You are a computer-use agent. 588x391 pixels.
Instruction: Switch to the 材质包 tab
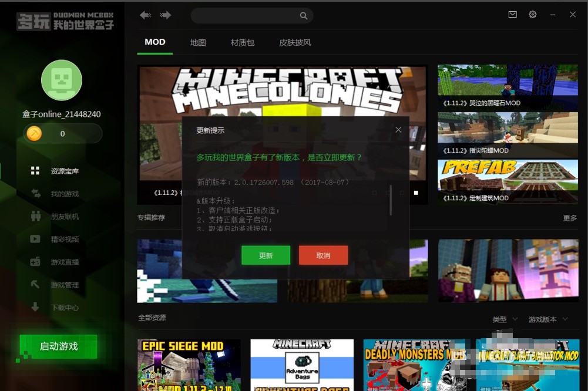pyautogui.click(x=242, y=42)
